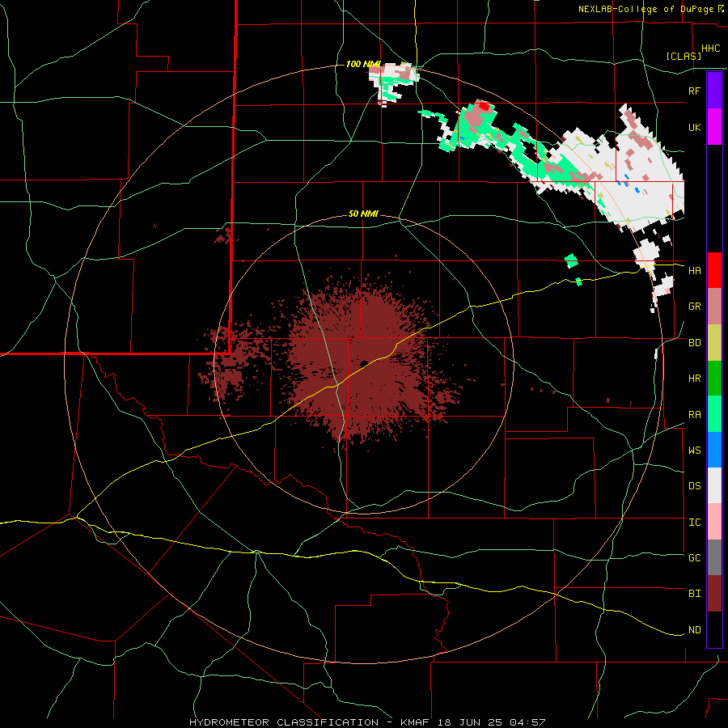Click the 50 NMI range ring label
728x728 pixels.
363,214
